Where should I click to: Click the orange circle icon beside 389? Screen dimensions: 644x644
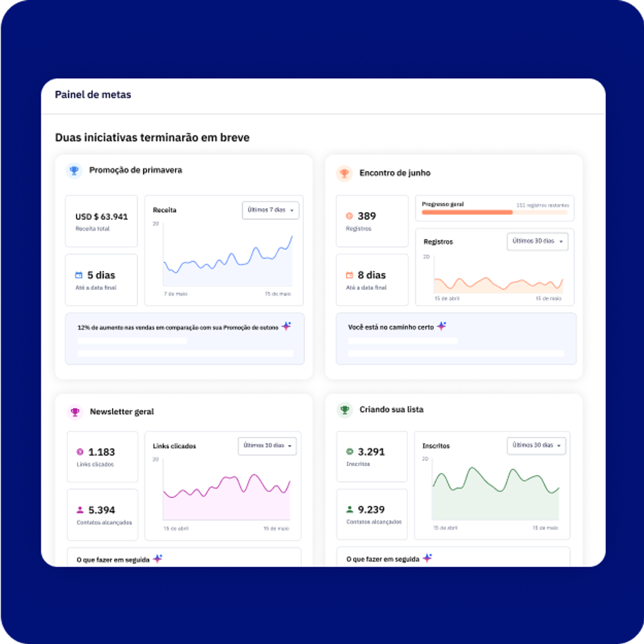point(349,216)
